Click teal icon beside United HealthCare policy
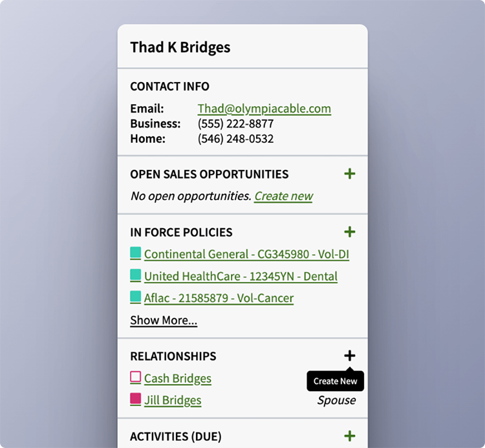Viewport: 485px width, 448px height. tap(136, 275)
